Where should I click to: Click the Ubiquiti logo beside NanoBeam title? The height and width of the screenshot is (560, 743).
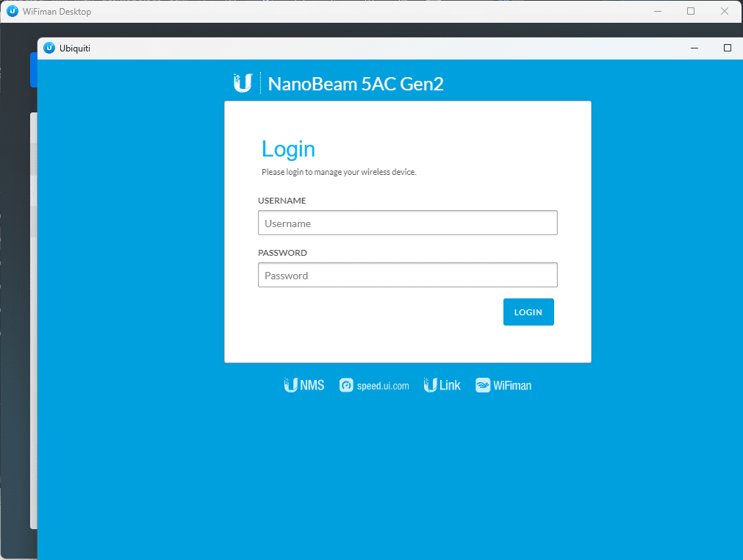(243, 83)
